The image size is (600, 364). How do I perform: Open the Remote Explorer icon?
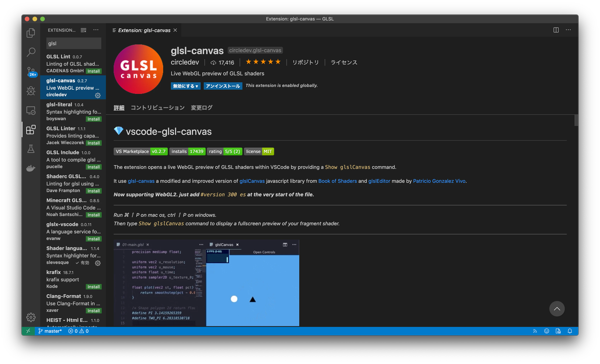pyautogui.click(x=31, y=111)
